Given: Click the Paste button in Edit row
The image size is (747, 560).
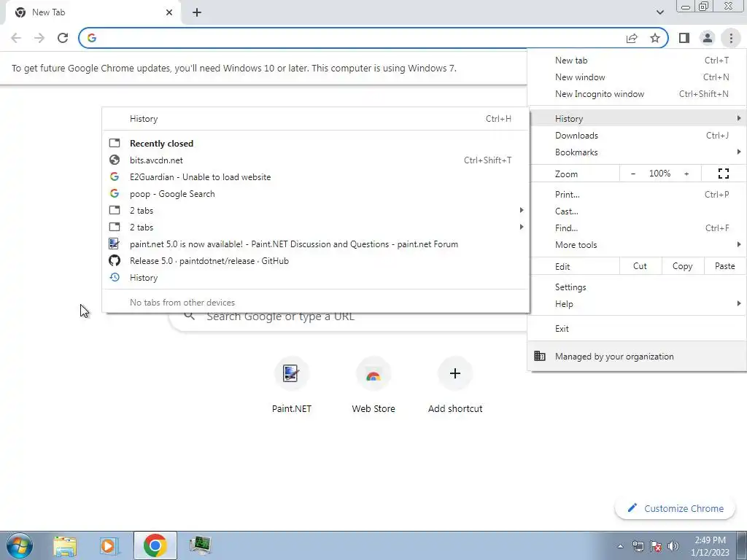Looking at the screenshot, I should click(x=724, y=266).
